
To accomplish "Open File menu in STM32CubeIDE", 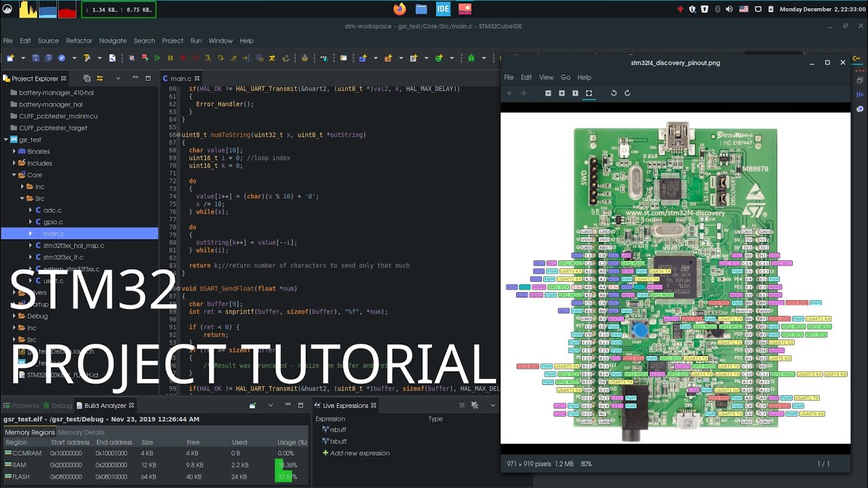I will (8, 41).
